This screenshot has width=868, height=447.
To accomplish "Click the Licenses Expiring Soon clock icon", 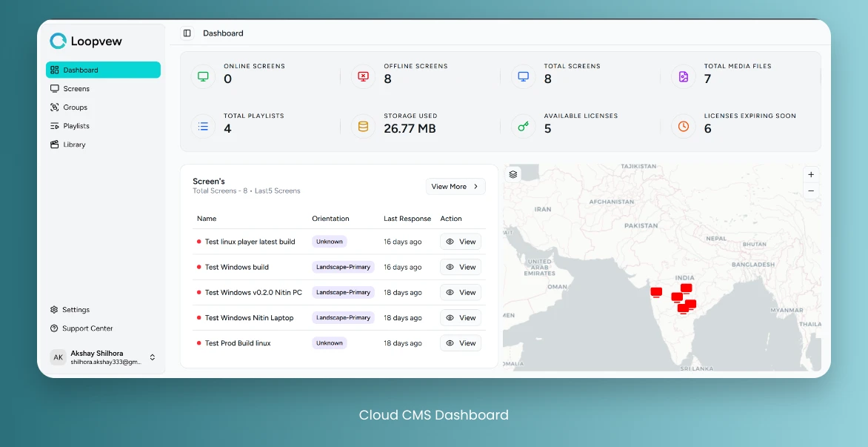I will tap(683, 126).
